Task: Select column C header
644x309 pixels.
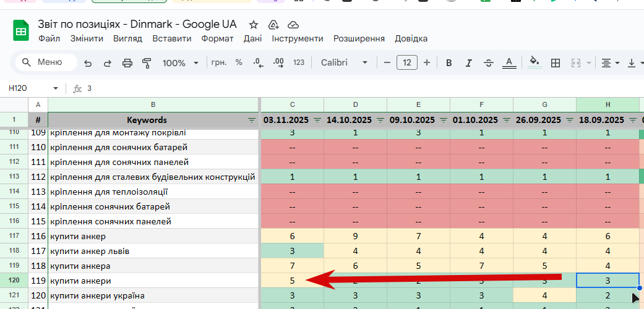Action: pos(293,104)
